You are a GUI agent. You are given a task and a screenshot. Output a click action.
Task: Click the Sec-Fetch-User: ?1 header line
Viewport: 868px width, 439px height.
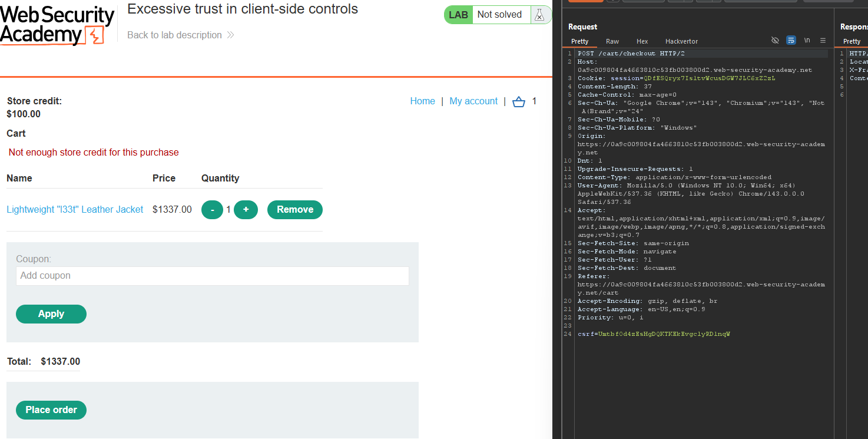[615, 260]
